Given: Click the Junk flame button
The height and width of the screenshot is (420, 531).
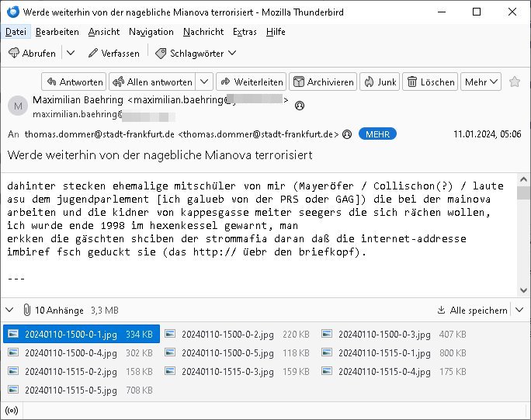Looking at the screenshot, I should (x=379, y=82).
